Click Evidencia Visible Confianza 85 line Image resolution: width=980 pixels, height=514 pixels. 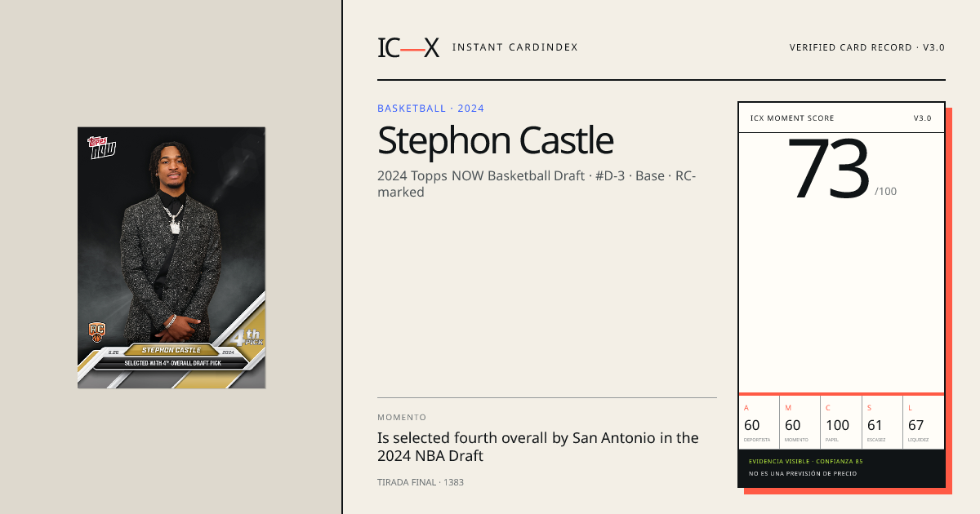(x=805, y=461)
